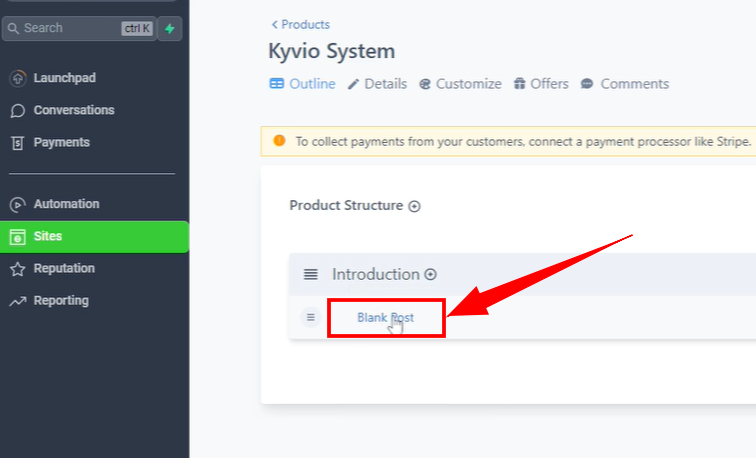
Task: Open the Automation menu item
Action: click(x=66, y=204)
